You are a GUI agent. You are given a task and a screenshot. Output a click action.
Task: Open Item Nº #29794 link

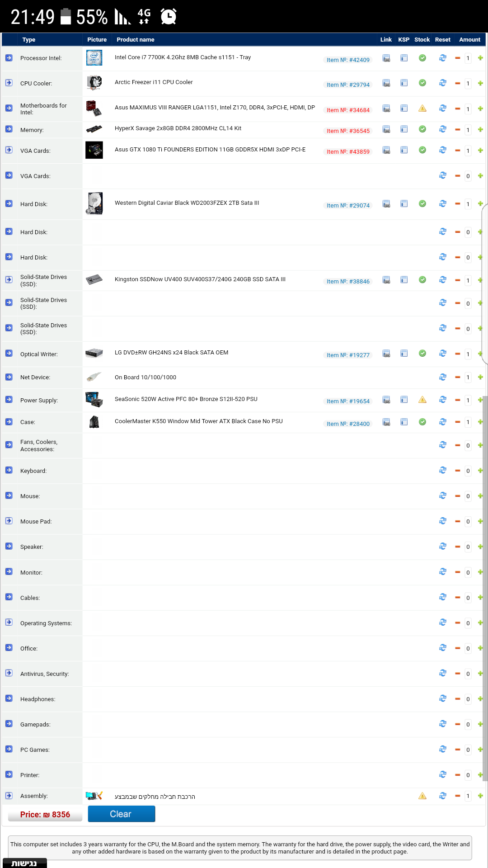point(348,85)
